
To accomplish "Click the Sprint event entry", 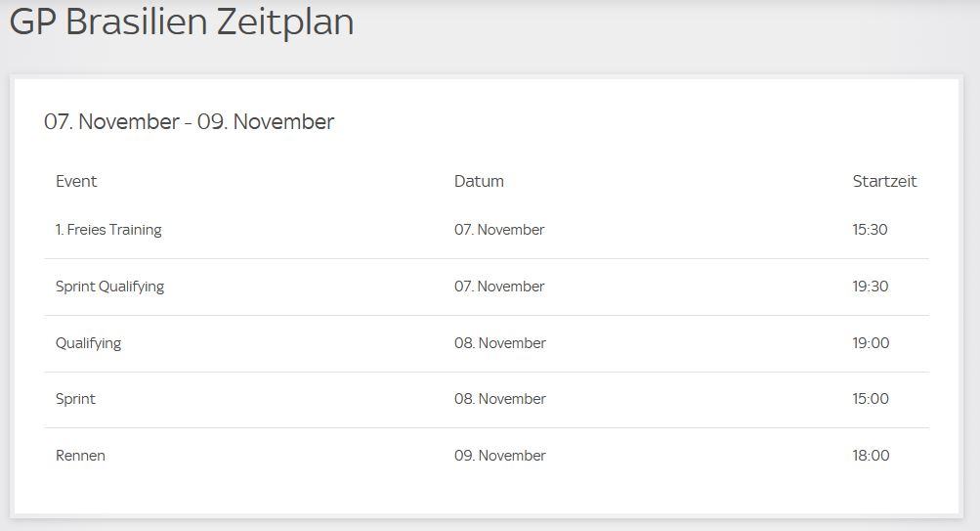I will (x=75, y=399).
